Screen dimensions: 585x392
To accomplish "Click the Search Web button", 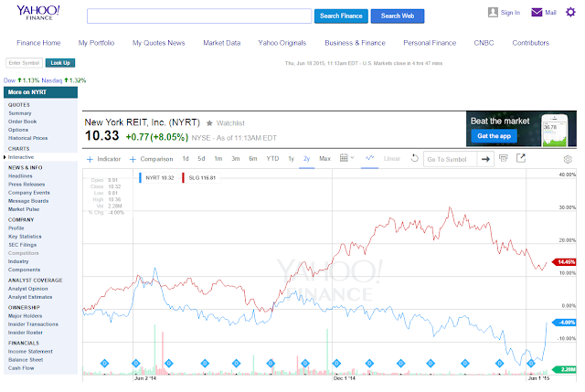I will coord(398,16).
